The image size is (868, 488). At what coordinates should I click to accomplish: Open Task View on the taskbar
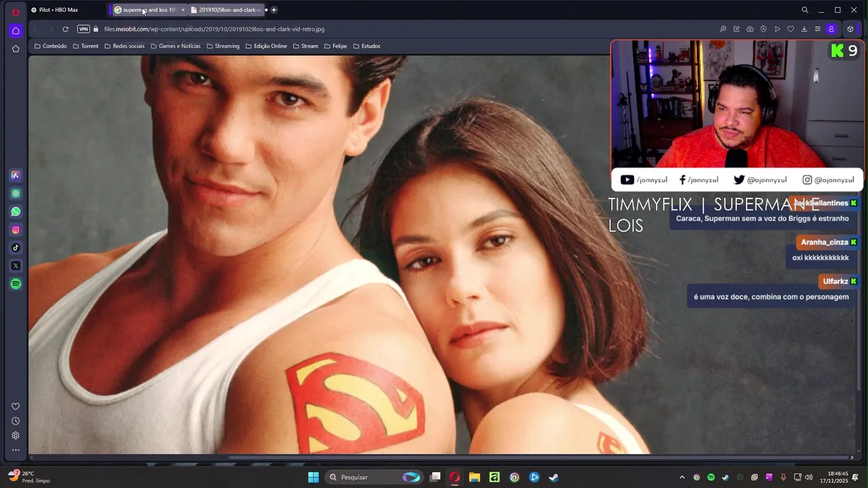(x=435, y=477)
